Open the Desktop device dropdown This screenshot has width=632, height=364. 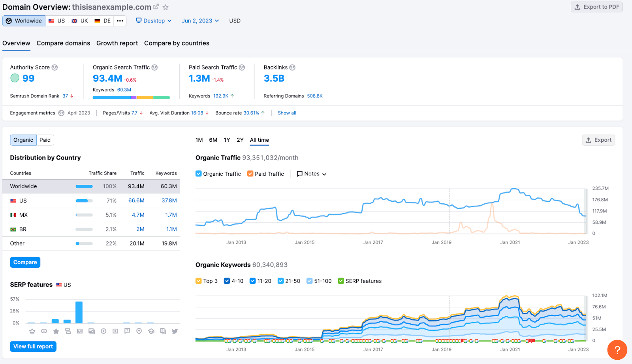[154, 21]
